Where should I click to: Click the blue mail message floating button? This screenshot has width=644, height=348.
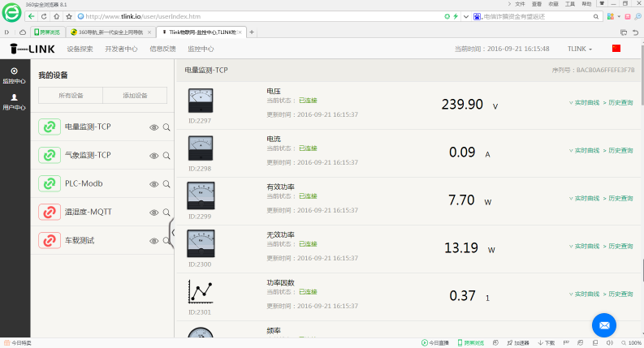pyautogui.click(x=603, y=324)
